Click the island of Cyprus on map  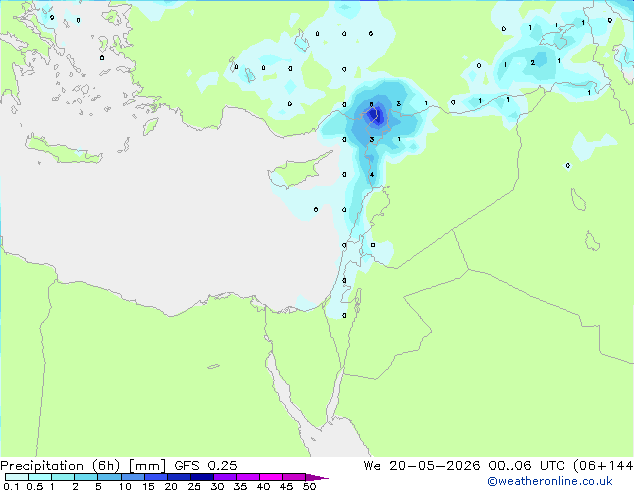click(299, 171)
